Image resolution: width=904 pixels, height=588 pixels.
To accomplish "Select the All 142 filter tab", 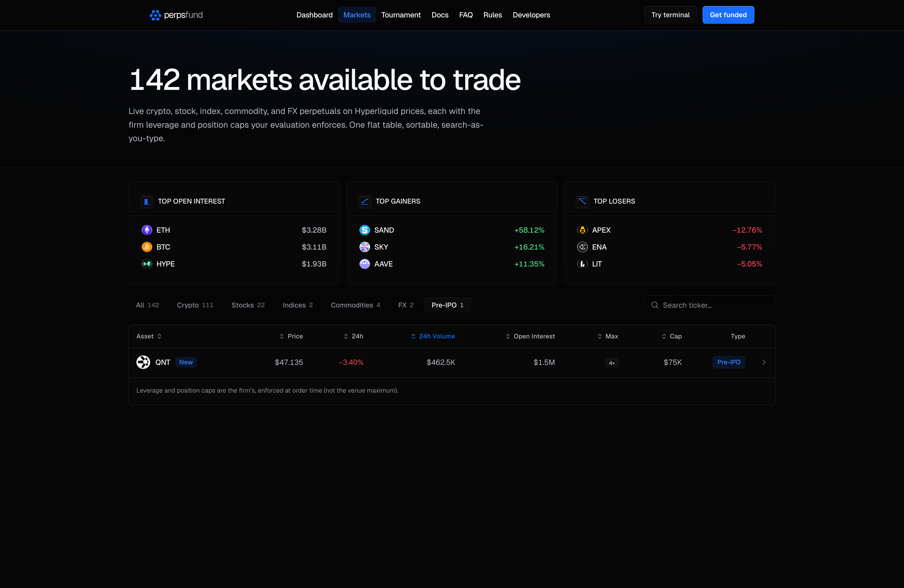I will [147, 305].
